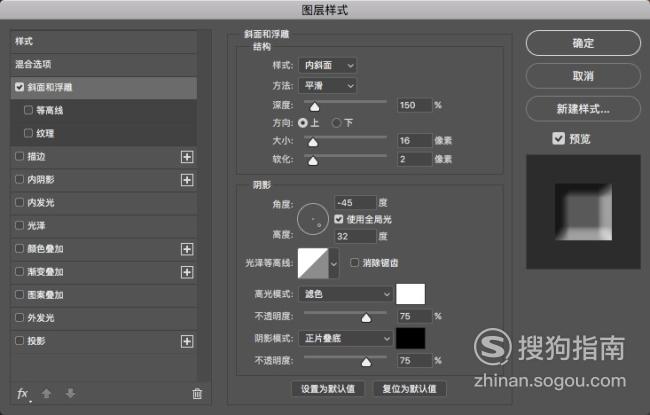650x415 pixels.
Task: Select the Inner Glow (内发光) entry label
Action: click(x=41, y=203)
